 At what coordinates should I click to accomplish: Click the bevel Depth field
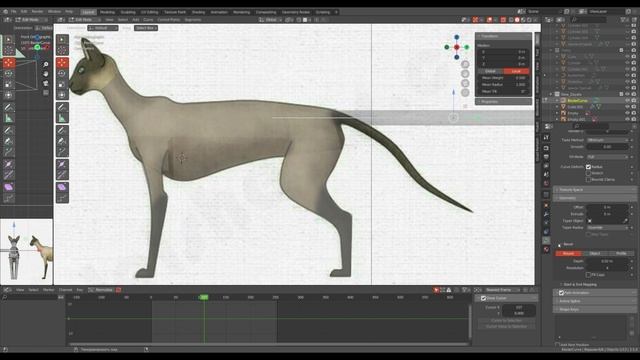pos(607,261)
